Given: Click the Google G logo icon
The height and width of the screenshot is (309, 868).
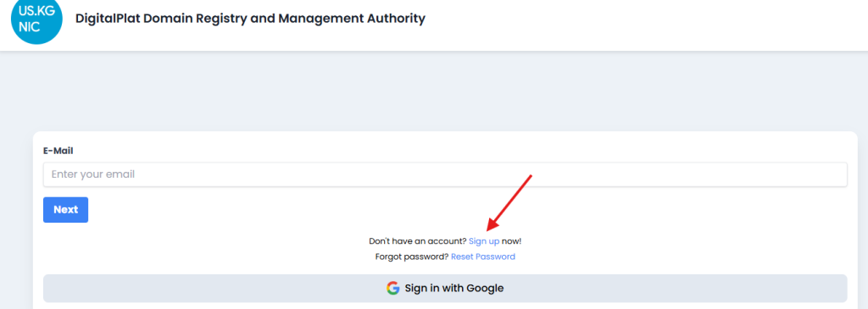Looking at the screenshot, I should click(393, 288).
